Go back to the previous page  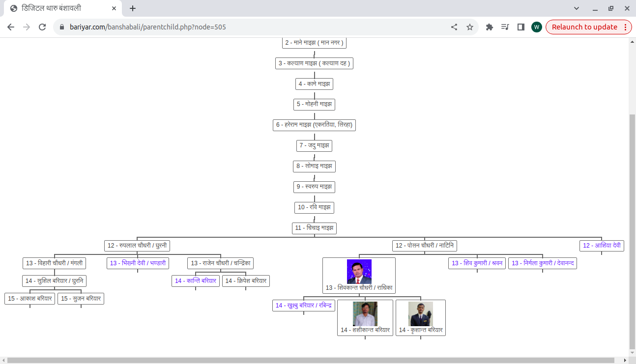pyautogui.click(x=11, y=27)
